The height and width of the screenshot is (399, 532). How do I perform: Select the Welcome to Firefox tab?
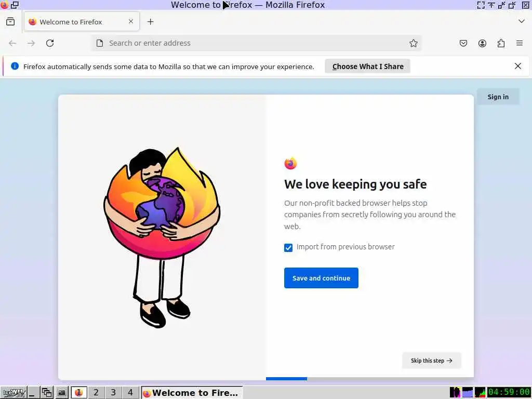pos(82,22)
